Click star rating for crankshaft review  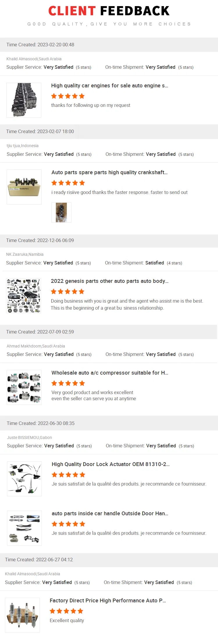68,183
